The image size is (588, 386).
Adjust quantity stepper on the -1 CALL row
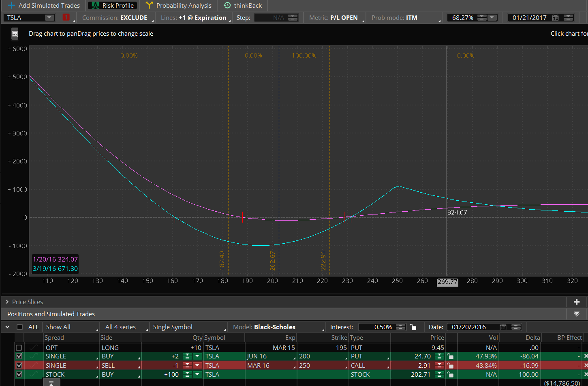tap(187, 365)
